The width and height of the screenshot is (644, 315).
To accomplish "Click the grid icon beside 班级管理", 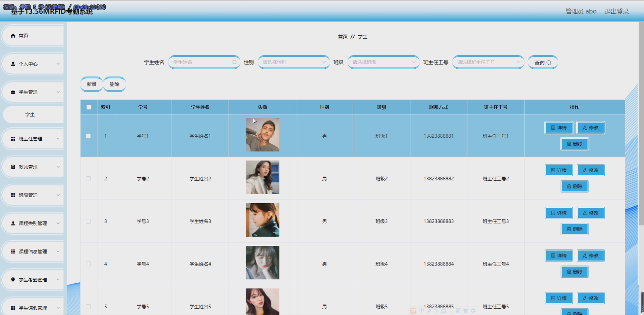I will [x=13, y=195].
